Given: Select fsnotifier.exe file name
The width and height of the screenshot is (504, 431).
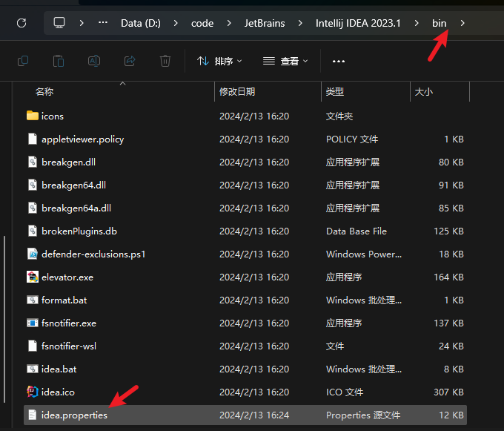Looking at the screenshot, I should click(x=69, y=323).
